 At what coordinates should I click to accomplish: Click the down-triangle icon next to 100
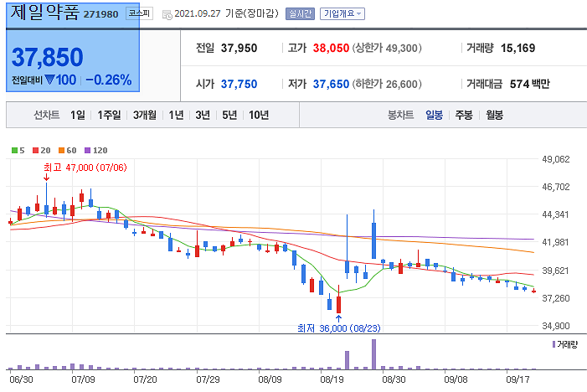pos(49,80)
